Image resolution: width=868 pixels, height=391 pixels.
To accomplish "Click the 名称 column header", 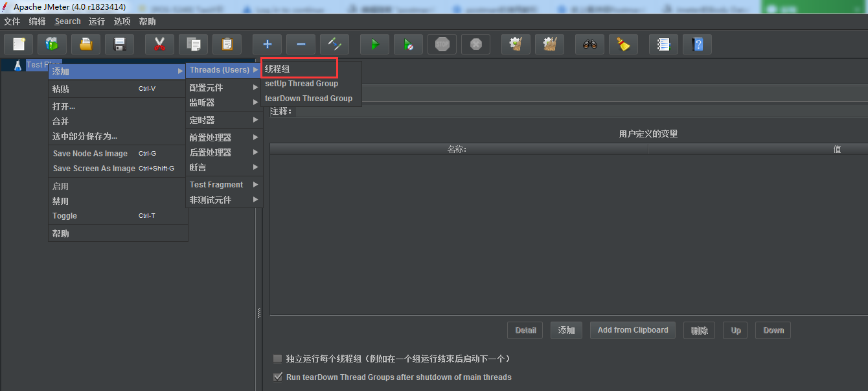I will (x=459, y=149).
